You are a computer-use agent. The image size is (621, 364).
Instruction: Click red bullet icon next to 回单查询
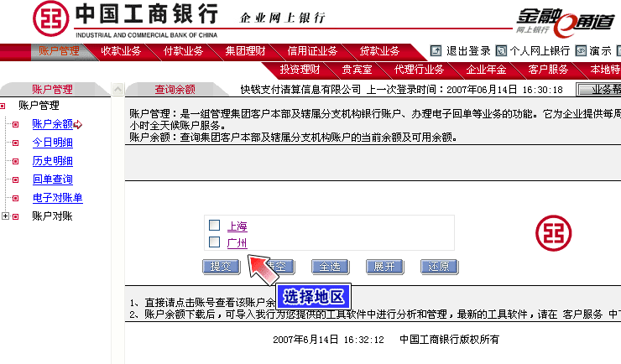click(15, 179)
